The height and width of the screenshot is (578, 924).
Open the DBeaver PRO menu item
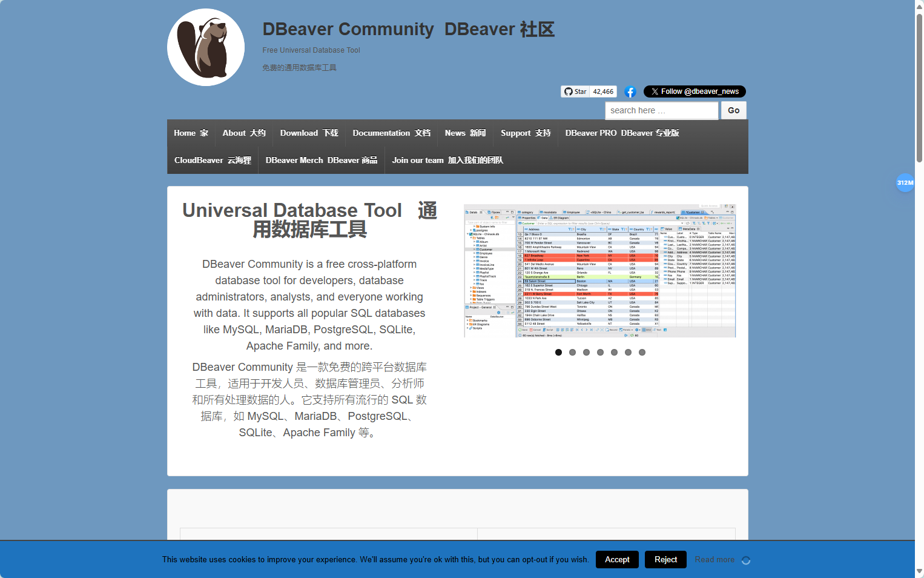pos(622,133)
